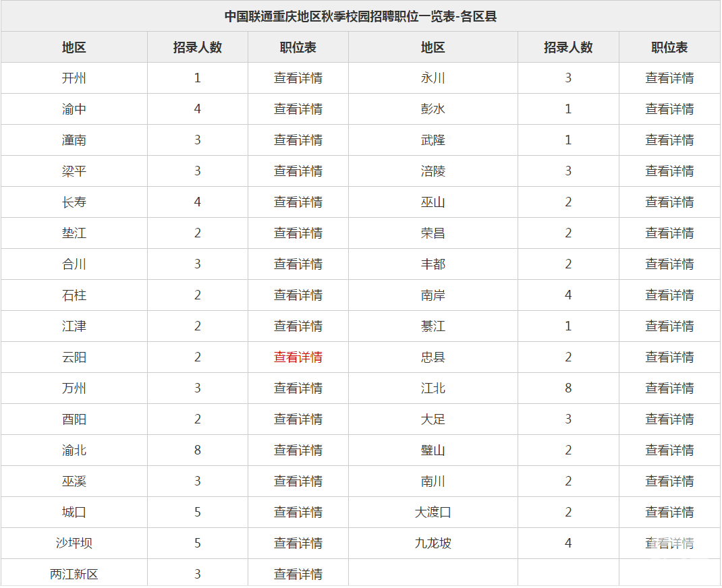Select the 荣昌 cell

pos(433,233)
